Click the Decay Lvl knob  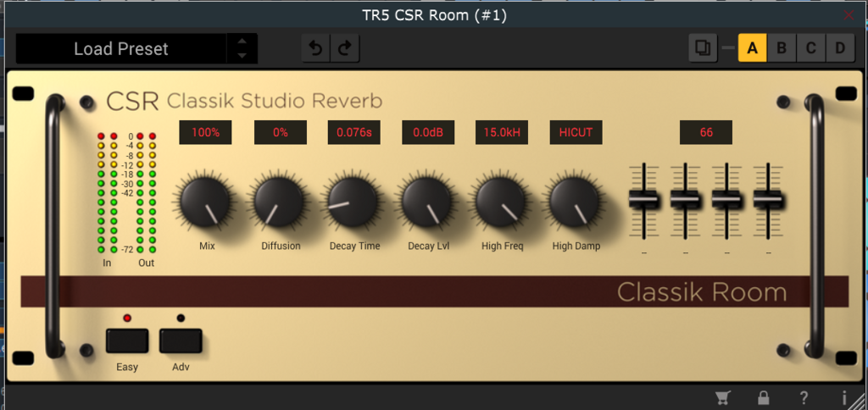(427, 202)
